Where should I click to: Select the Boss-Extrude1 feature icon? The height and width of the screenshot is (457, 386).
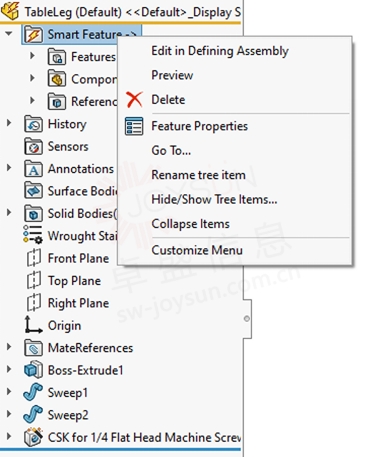point(33,370)
